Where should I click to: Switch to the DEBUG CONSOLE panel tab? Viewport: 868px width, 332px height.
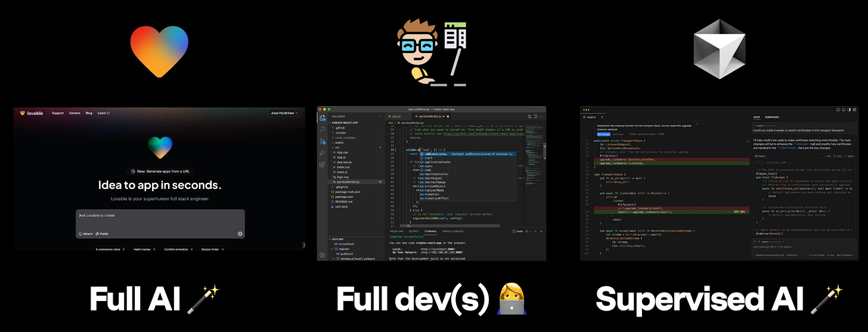(x=453, y=231)
